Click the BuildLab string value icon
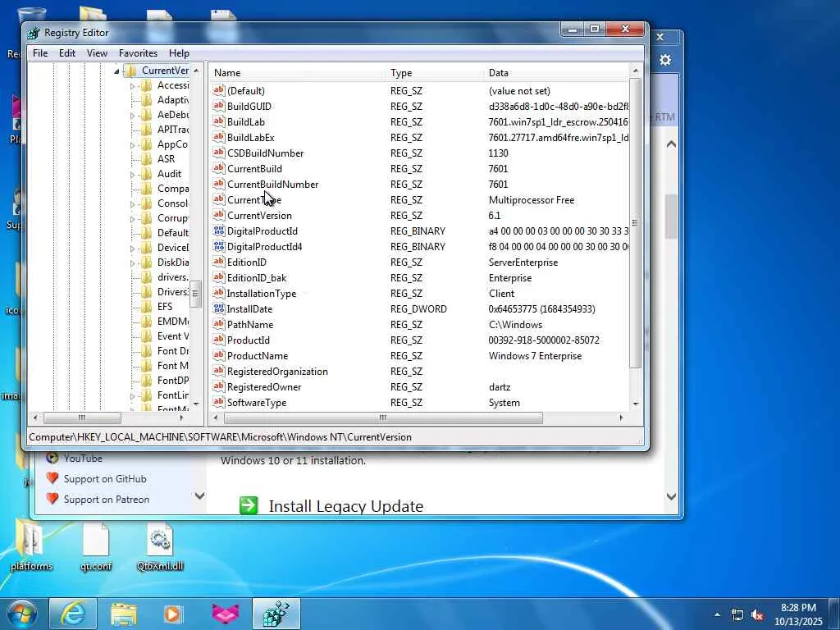Image resolution: width=840 pixels, height=630 pixels. tap(218, 121)
